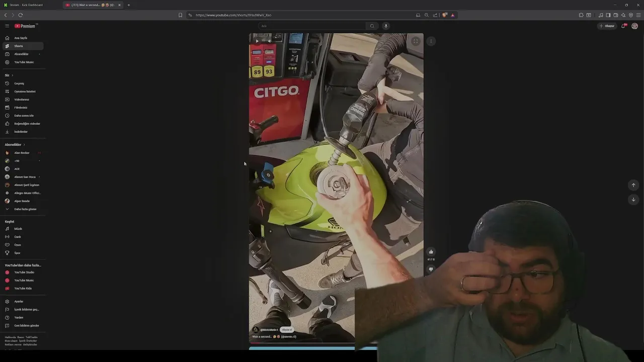Expand the Siz section chevron
Screen dimensions: 644x362
[12, 75]
